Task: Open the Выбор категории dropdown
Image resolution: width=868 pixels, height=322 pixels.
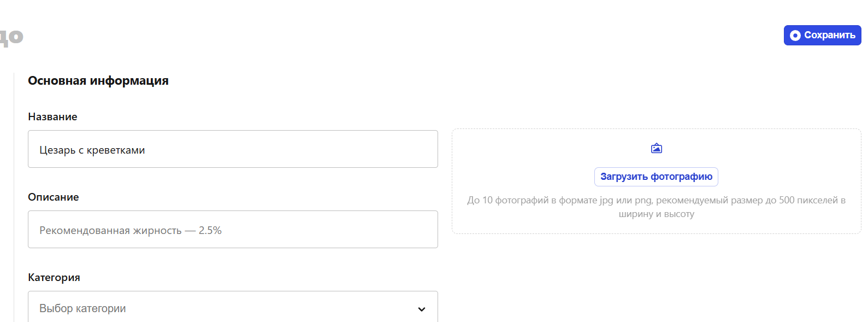Action: pyautogui.click(x=233, y=307)
